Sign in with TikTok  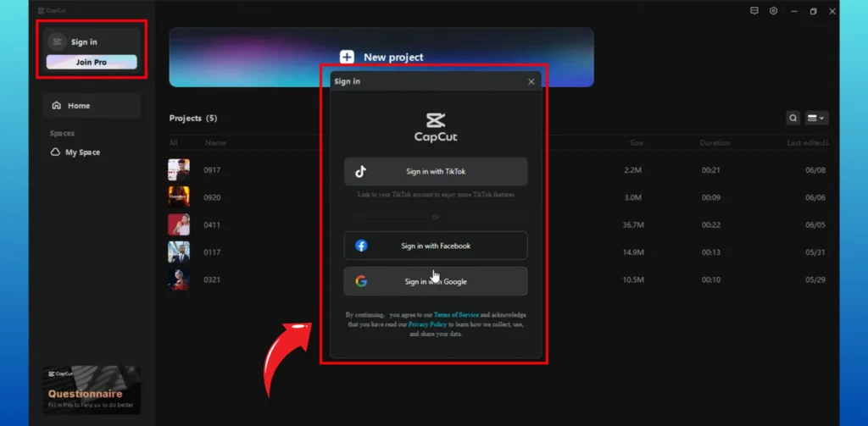click(436, 172)
